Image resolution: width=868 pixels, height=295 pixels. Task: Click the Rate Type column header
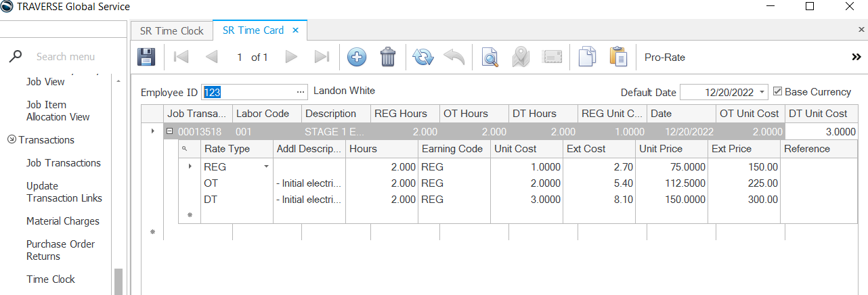[x=236, y=149]
